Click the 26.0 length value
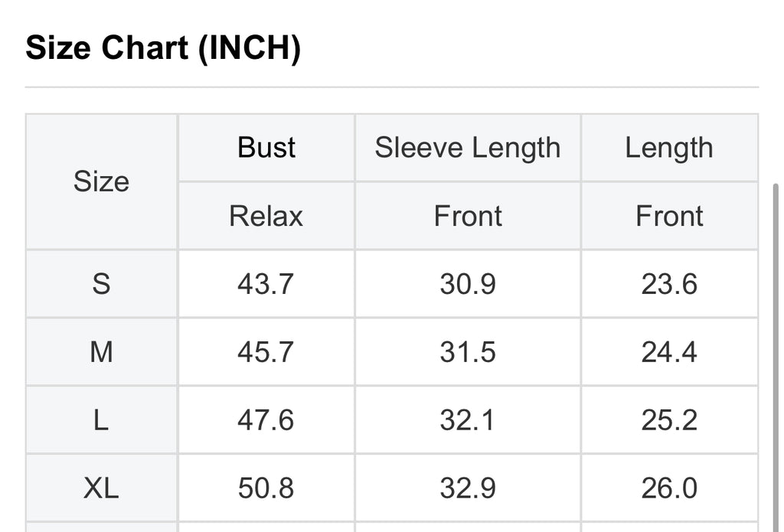This screenshot has width=784, height=532. tap(669, 488)
